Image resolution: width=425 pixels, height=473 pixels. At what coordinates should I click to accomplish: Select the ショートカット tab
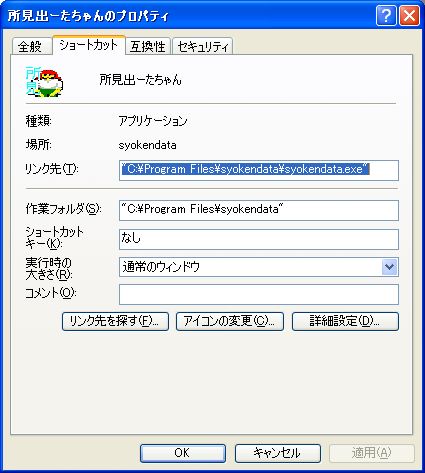pos(89,45)
